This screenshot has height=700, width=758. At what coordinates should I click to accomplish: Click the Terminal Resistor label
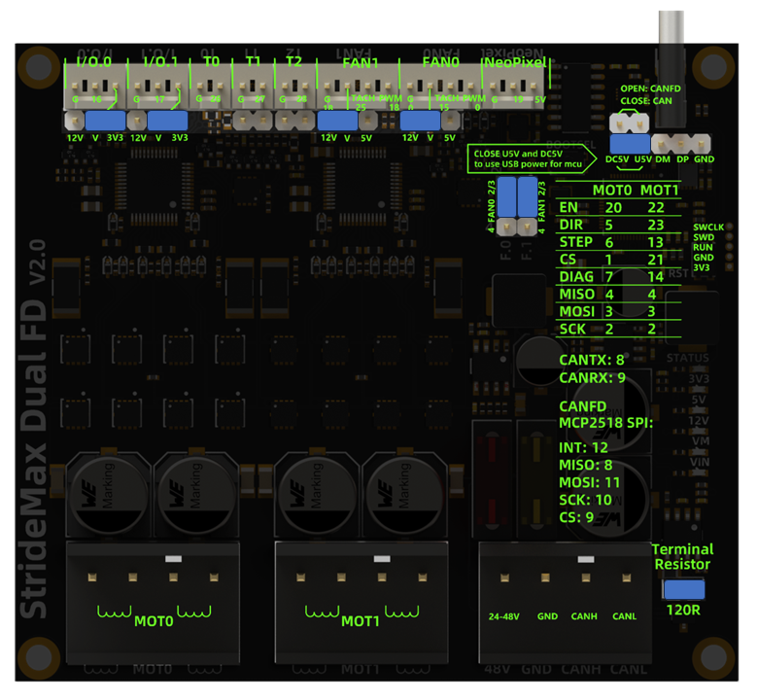(x=682, y=557)
